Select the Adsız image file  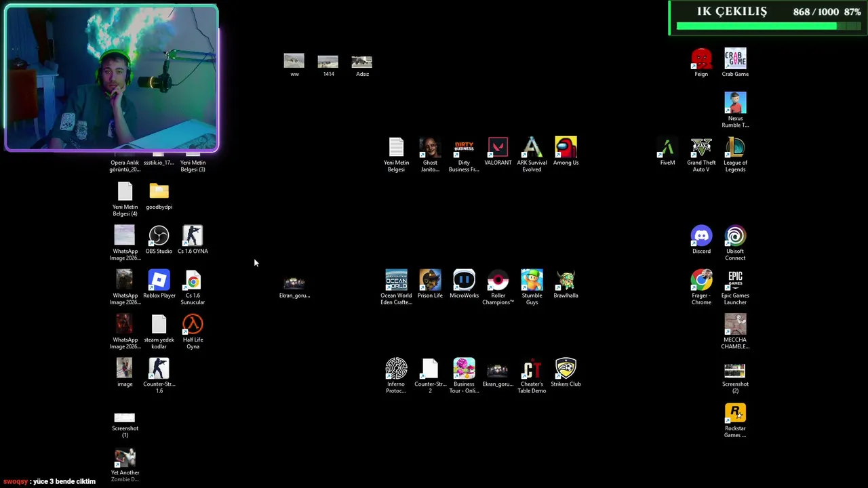pos(362,61)
